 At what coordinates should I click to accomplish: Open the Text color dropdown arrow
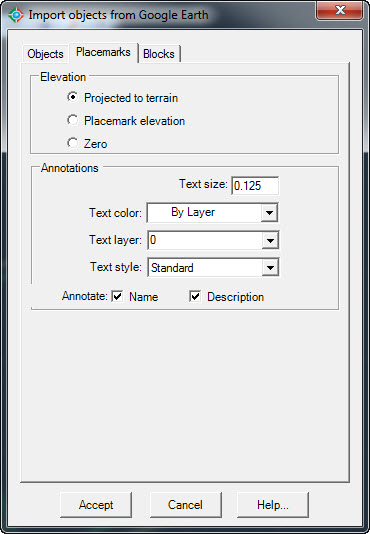point(269,213)
